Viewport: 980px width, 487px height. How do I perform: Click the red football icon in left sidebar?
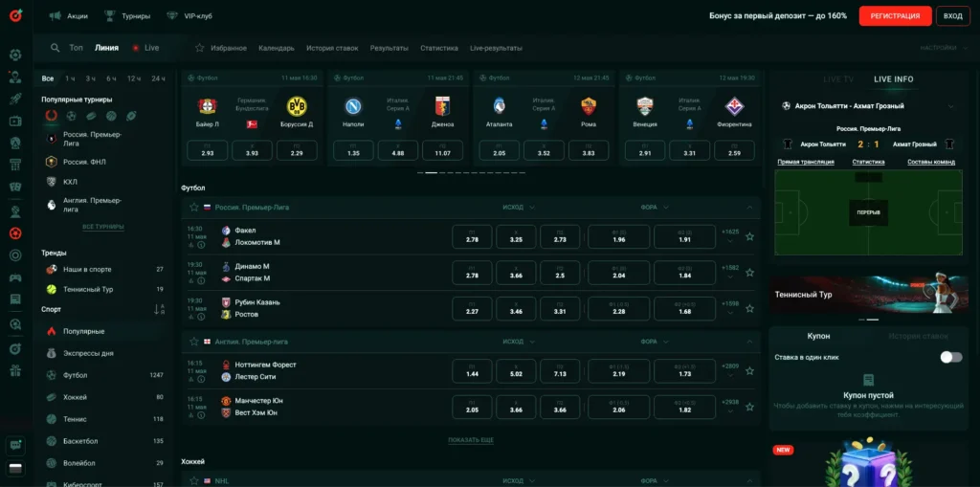click(15, 233)
